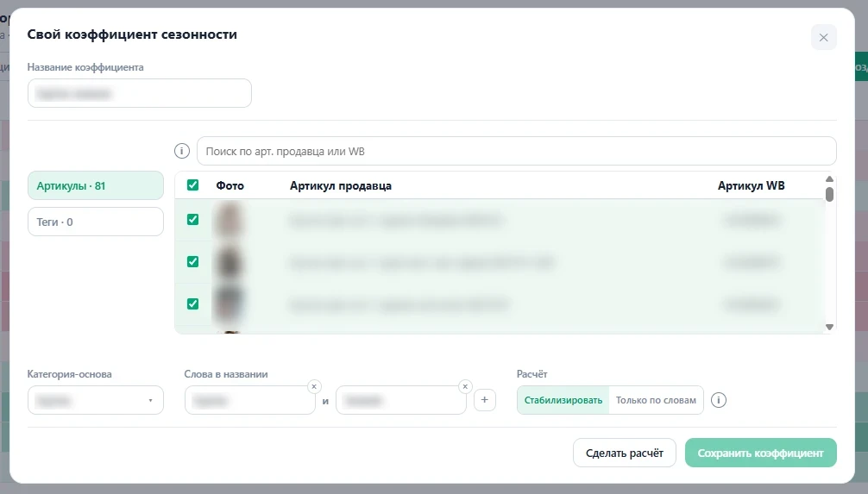
Task: Select the Только по словам calculation mode
Action: tap(656, 400)
